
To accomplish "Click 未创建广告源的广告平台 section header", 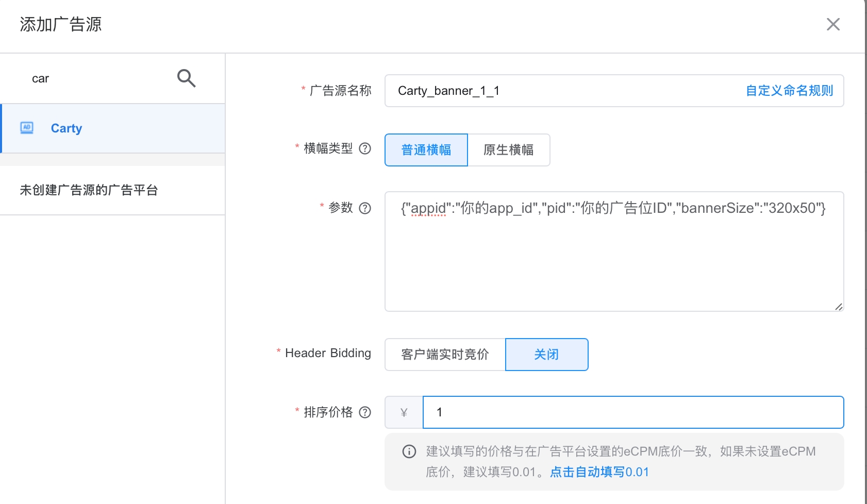I will (x=89, y=190).
